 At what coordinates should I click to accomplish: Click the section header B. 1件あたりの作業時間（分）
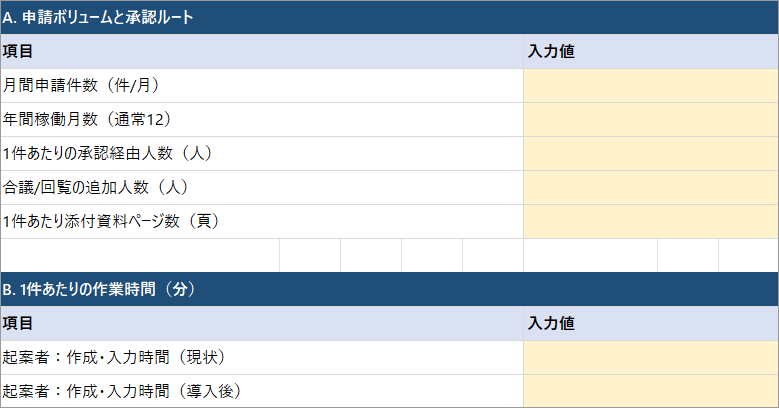pos(98,289)
